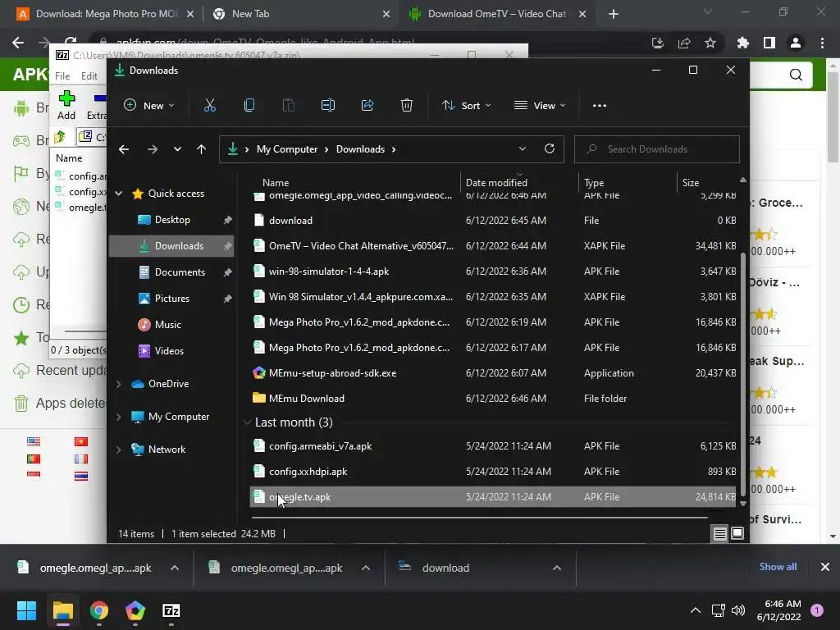840x630 pixels.
Task: Open Chrome three-dot menu
Action: 822,43
